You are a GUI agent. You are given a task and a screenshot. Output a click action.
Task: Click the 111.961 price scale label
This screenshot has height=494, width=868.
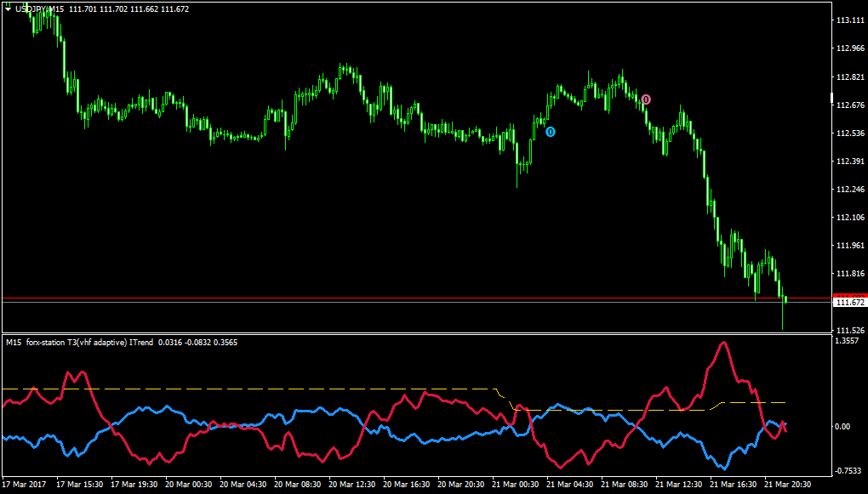pyautogui.click(x=850, y=246)
